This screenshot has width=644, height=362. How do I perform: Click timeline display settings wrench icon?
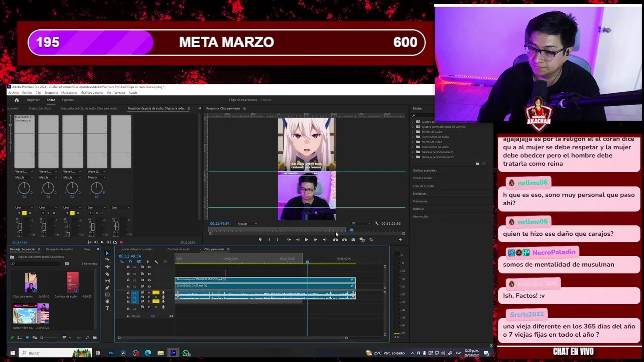pyautogui.click(x=156, y=262)
